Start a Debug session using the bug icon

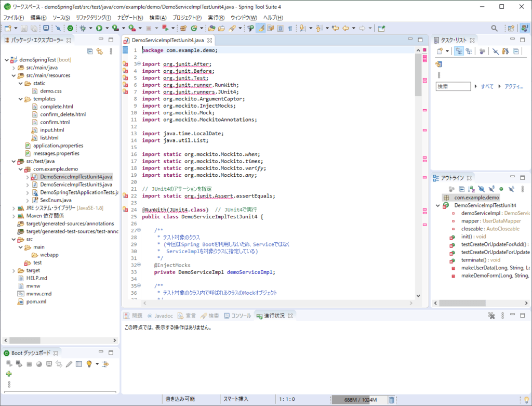82,28
